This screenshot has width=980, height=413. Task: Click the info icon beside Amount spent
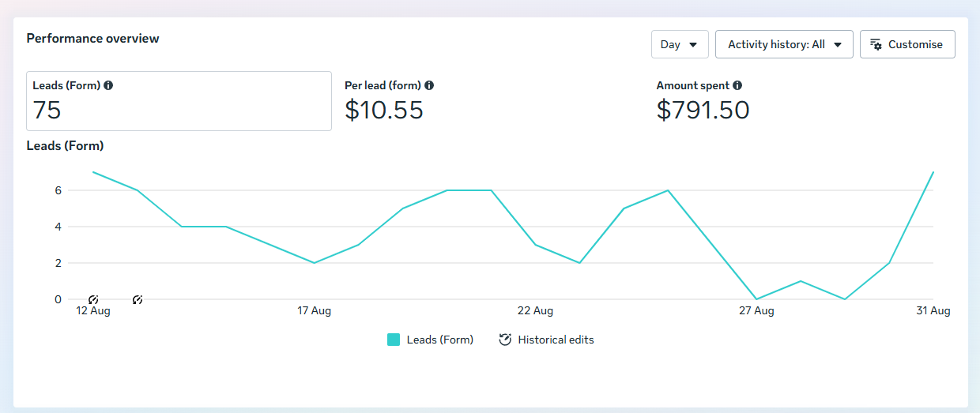pyautogui.click(x=737, y=85)
